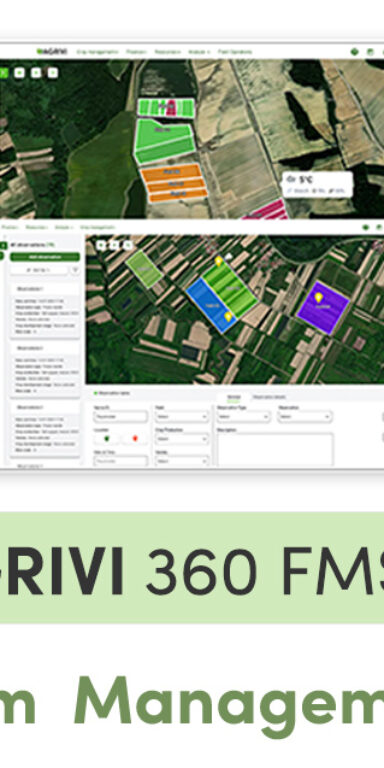This screenshot has width=384, height=768.
Task: Click the search magnifier icon on lower map
Action: pos(128,245)
